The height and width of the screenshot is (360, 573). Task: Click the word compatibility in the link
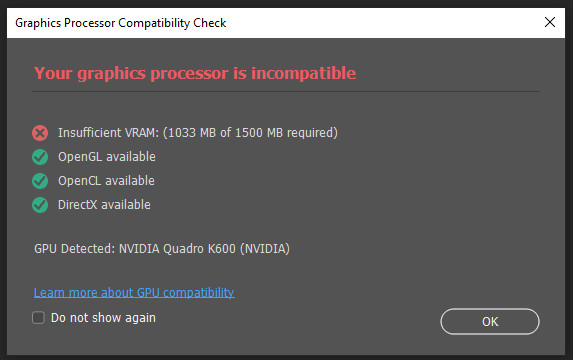pyautogui.click(x=199, y=292)
